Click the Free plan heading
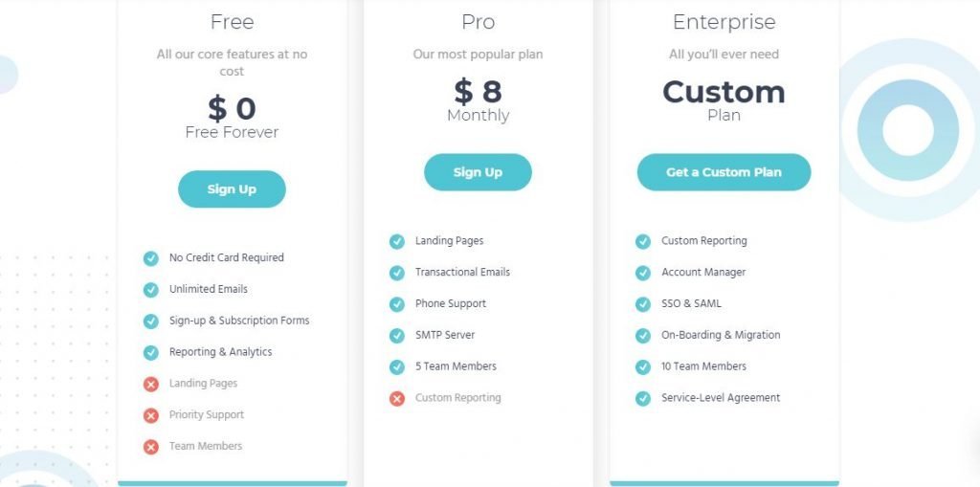The image size is (980, 487). pyautogui.click(x=232, y=22)
